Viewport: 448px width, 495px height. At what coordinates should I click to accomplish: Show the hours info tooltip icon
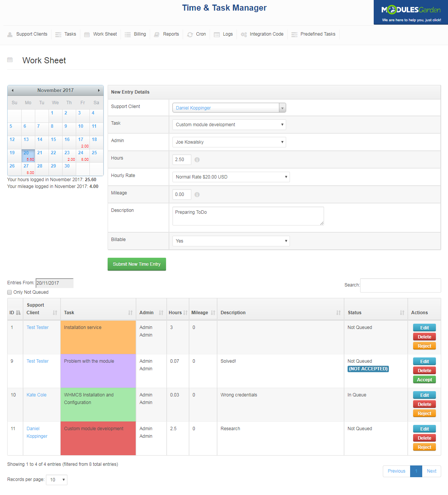pyautogui.click(x=197, y=160)
